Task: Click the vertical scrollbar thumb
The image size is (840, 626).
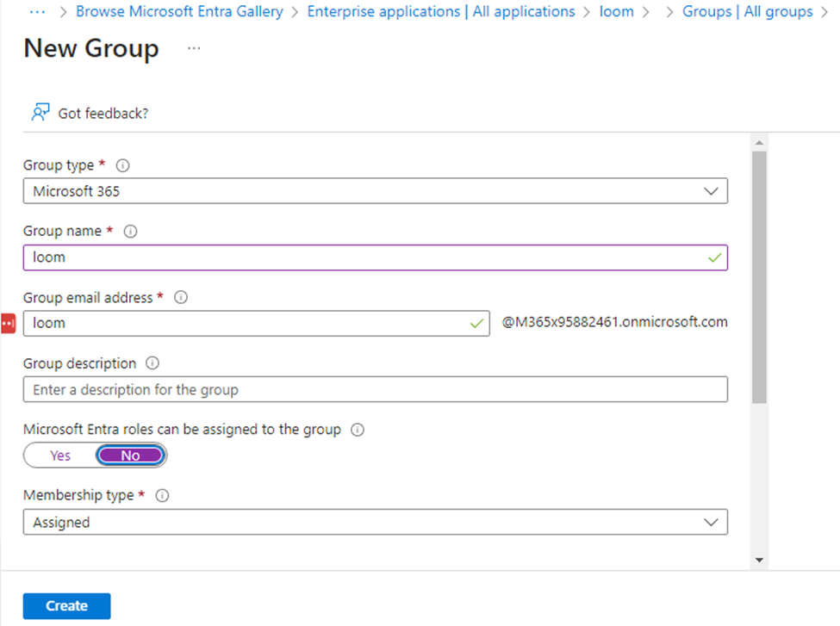Action: pyautogui.click(x=759, y=277)
